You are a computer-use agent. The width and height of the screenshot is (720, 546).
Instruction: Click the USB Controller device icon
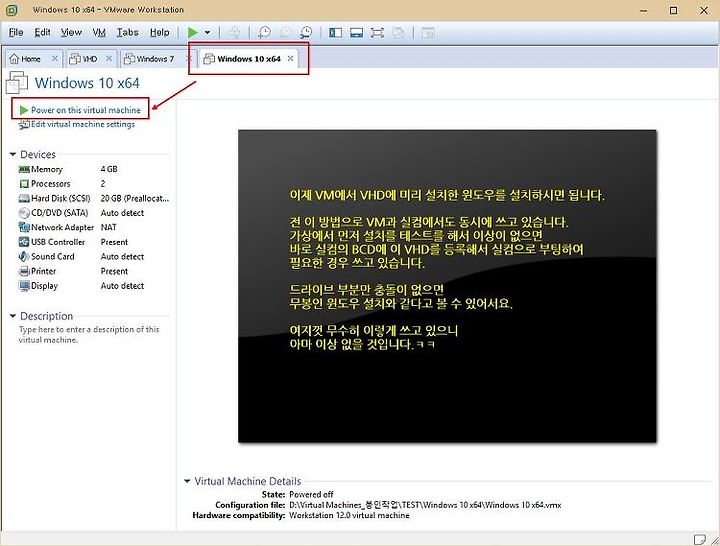pyautogui.click(x=24, y=242)
